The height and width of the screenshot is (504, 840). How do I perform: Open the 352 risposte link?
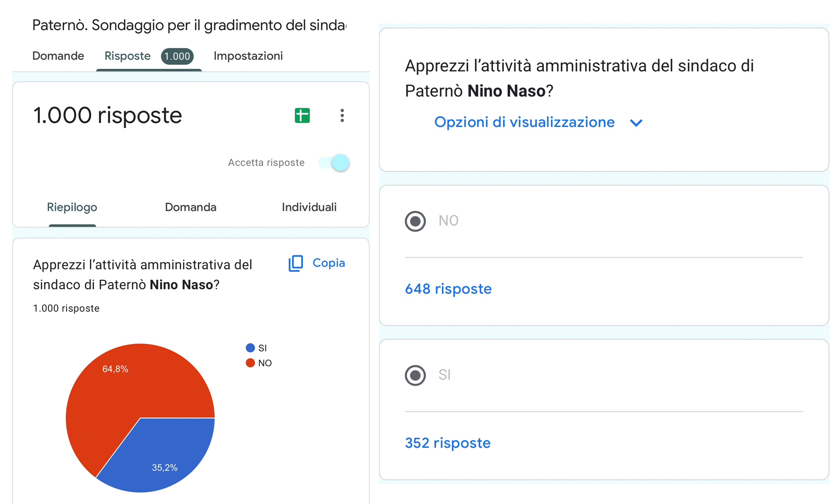(x=448, y=443)
